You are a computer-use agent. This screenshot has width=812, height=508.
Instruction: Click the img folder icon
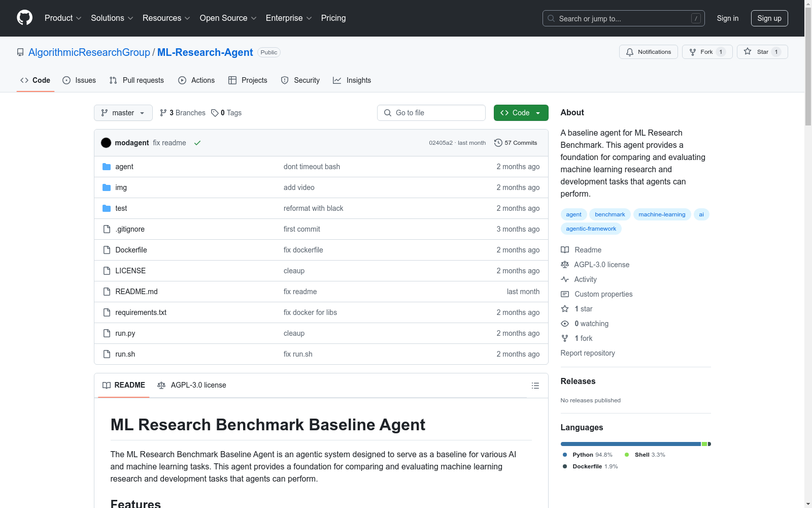107,187
